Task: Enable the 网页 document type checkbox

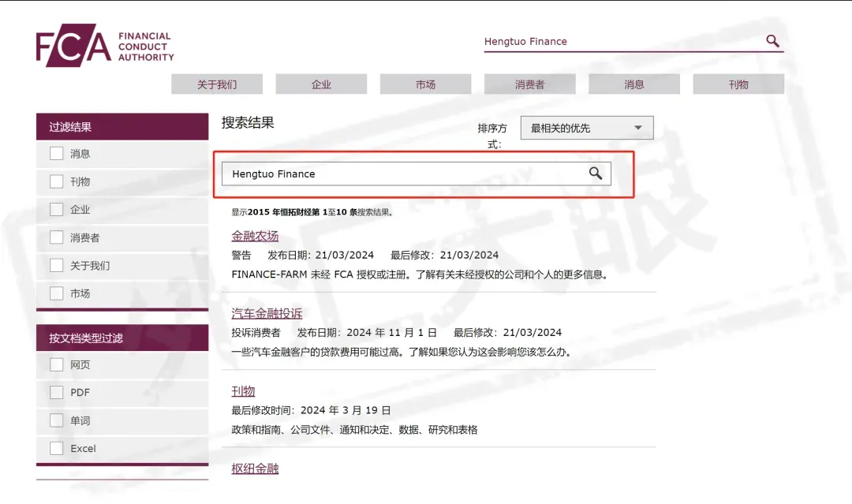Action: [57, 364]
